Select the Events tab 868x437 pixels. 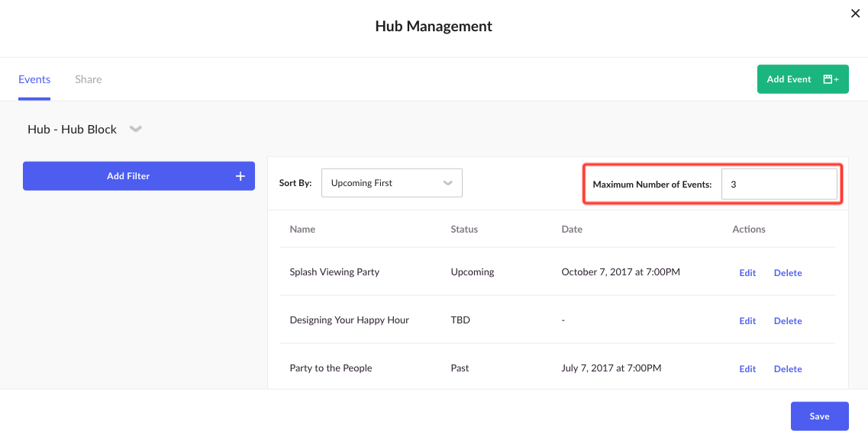[34, 79]
